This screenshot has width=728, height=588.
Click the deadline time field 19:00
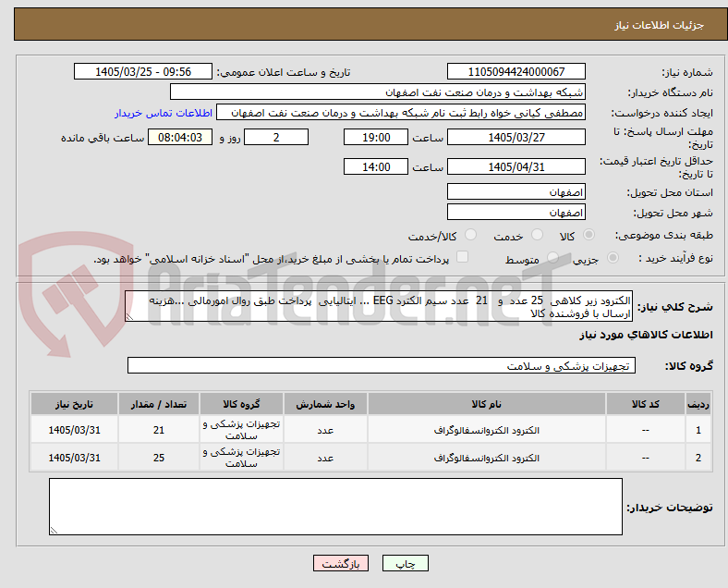376,137
